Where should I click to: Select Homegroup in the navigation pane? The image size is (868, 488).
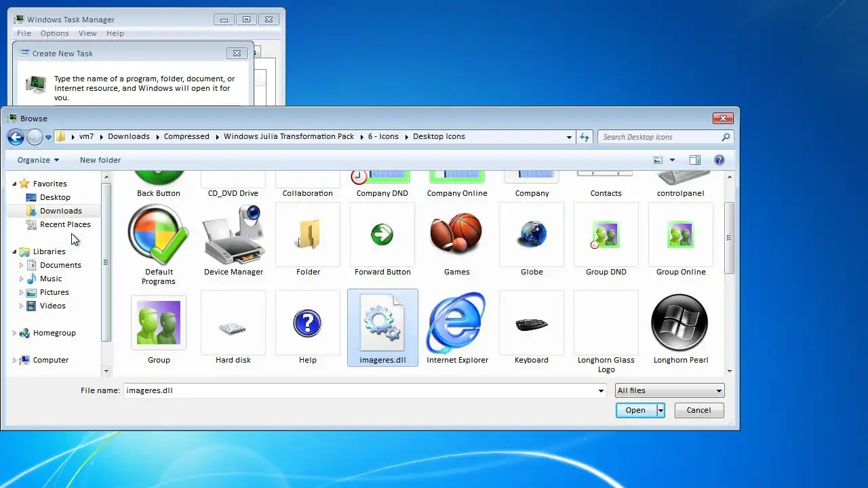click(54, 333)
